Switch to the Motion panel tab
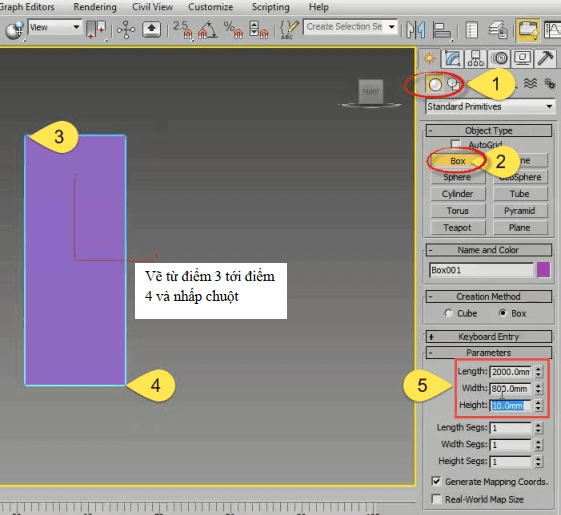Image resolution: width=561 pixels, height=515 pixels. 499,58
